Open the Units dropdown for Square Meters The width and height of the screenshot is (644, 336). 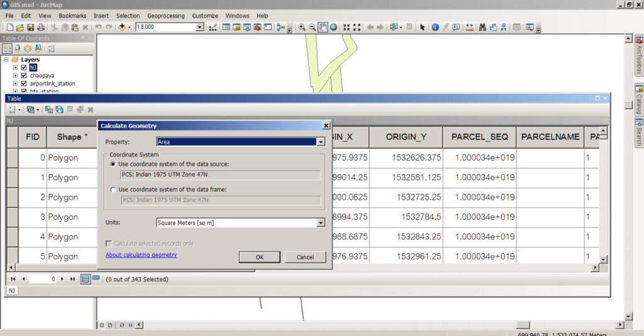320,222
